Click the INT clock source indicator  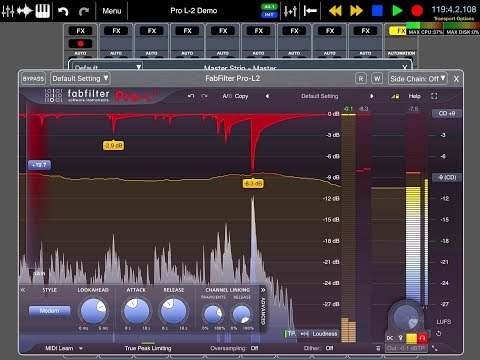click(x=269, y=15)
